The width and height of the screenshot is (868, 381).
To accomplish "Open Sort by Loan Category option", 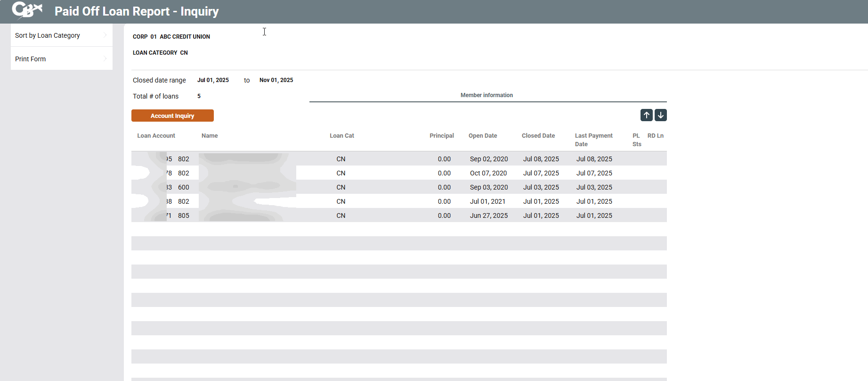I will coord(48,35).
